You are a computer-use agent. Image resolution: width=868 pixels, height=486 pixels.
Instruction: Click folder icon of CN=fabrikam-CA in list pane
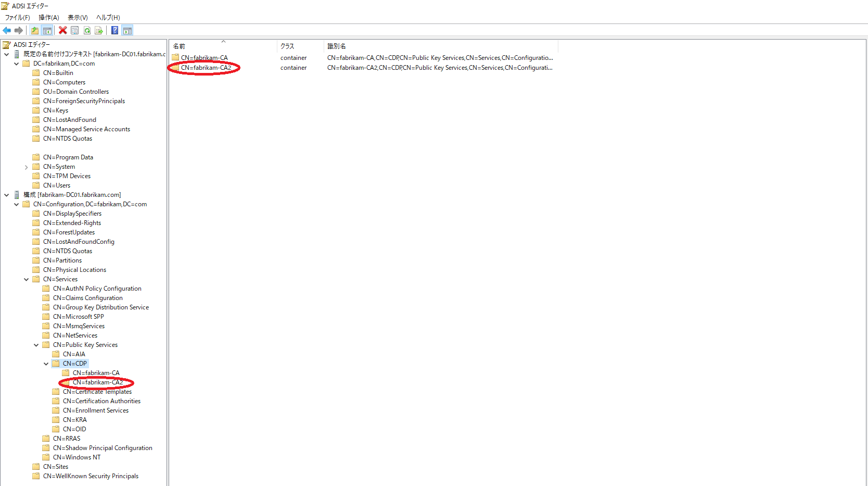click(x=175, y=58)
